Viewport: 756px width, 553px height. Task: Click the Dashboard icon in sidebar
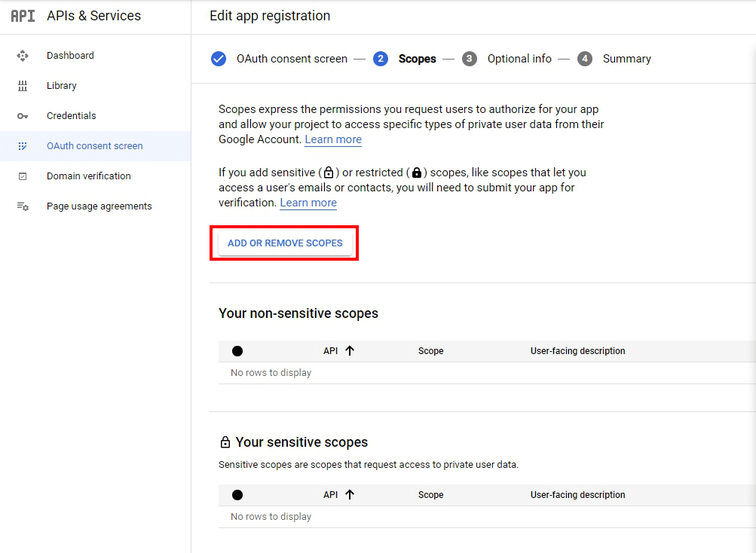(23, 56)
